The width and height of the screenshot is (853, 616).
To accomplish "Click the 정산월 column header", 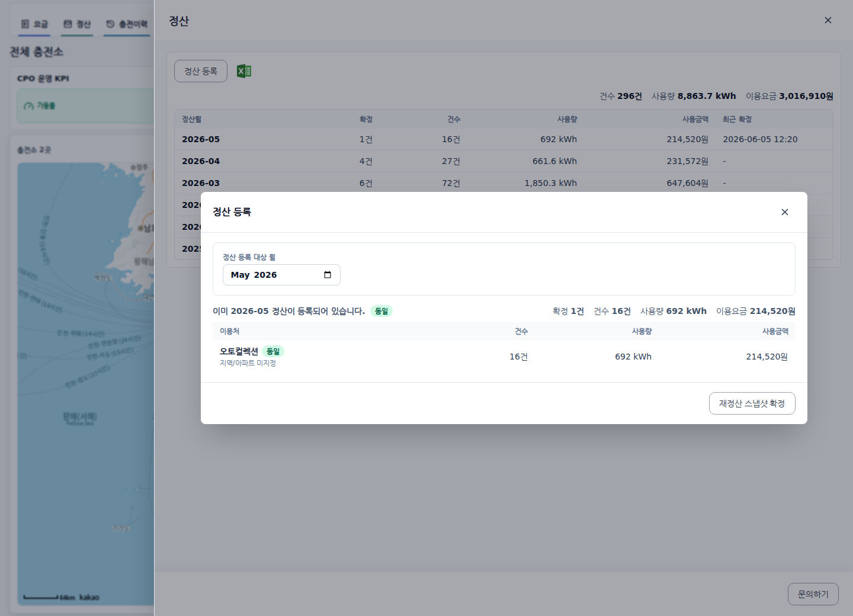I will [x=192, y=119].
